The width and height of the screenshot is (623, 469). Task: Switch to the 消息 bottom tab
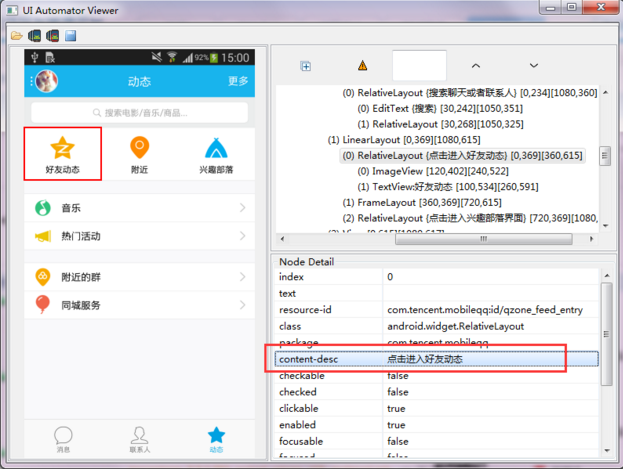click(x=63, y=439)
